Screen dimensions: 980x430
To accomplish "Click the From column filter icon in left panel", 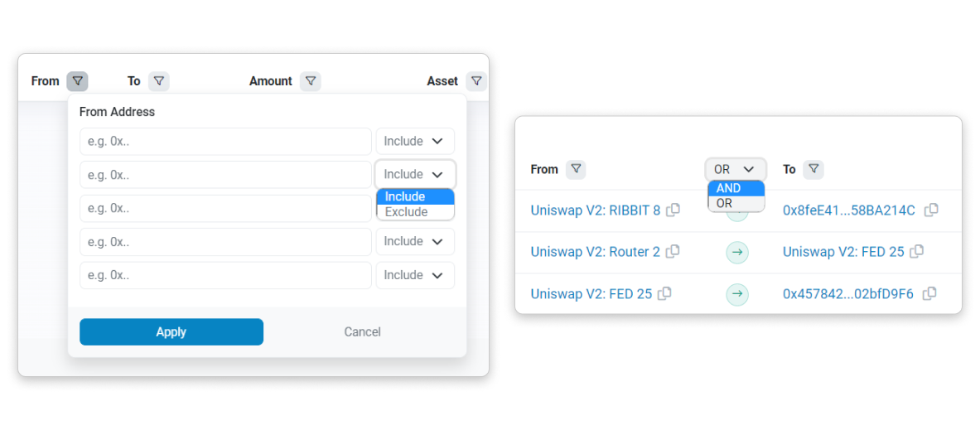I will pos(77,81).
